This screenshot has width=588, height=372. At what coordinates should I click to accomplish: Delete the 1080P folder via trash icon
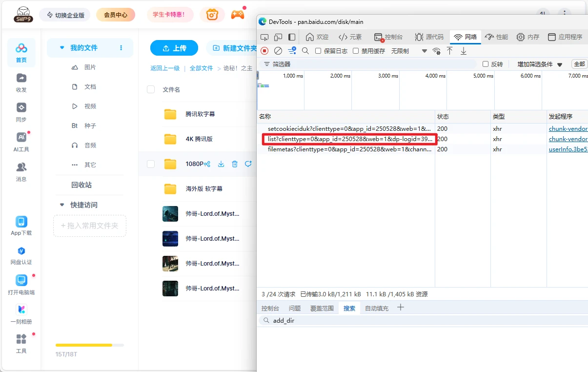(x=235, y=164)
